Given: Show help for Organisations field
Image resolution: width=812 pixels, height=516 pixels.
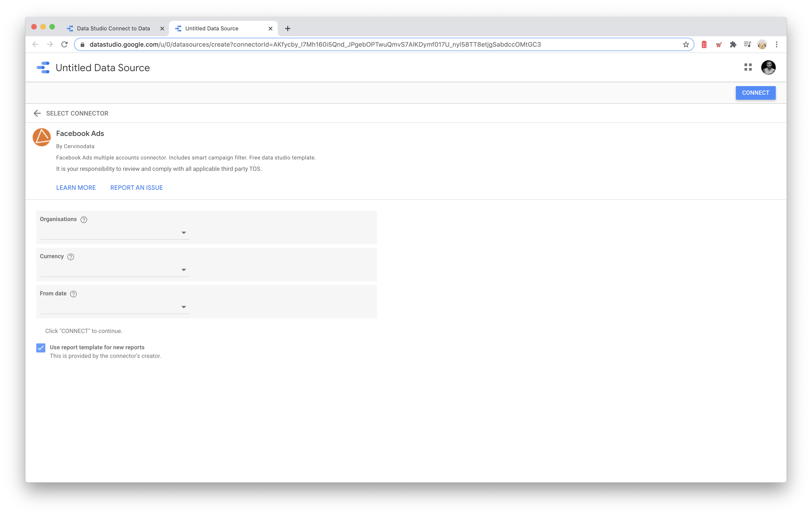Looking at the screenshot, I should 84,219.
